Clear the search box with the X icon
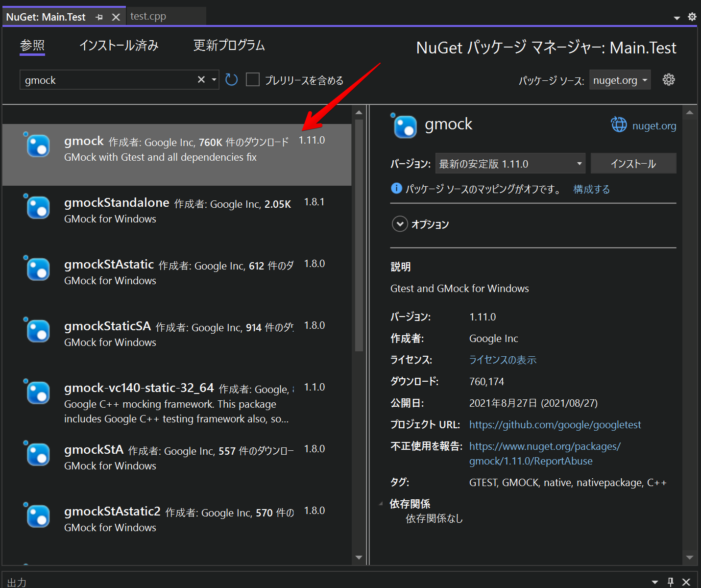Screen dimensions: 701x588 (x=201, y=79)
